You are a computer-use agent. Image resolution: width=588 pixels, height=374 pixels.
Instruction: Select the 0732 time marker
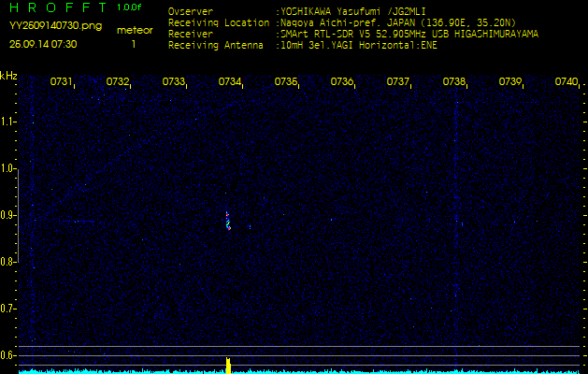click(118, 82)
